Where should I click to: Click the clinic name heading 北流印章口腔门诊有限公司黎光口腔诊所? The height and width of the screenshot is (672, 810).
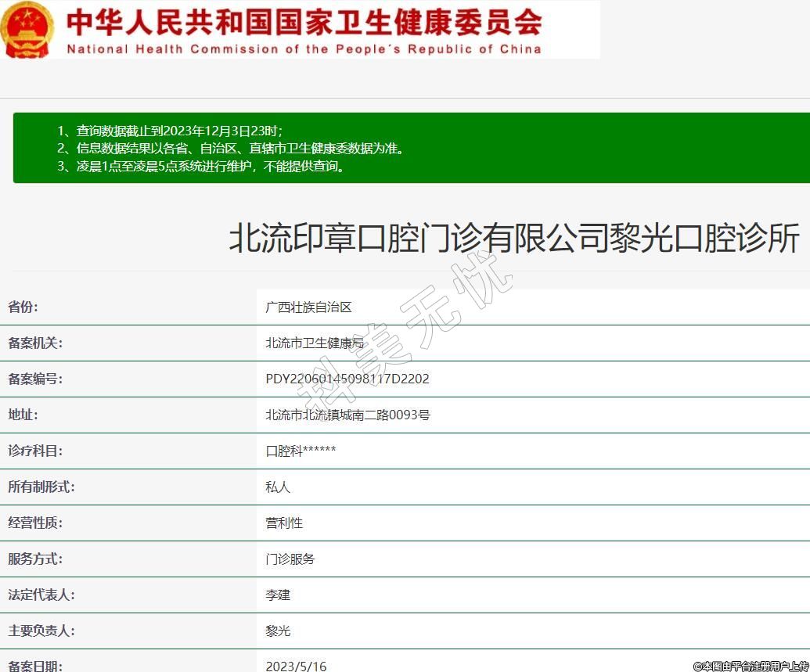[514, 239]
